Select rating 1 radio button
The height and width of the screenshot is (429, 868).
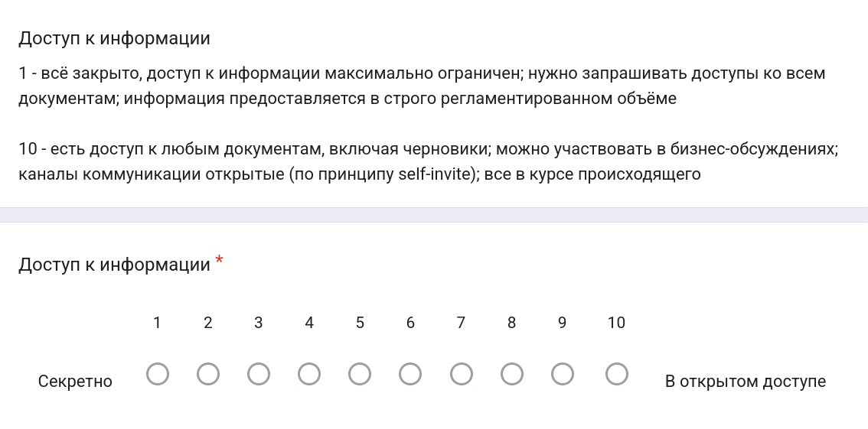[158, 374]
